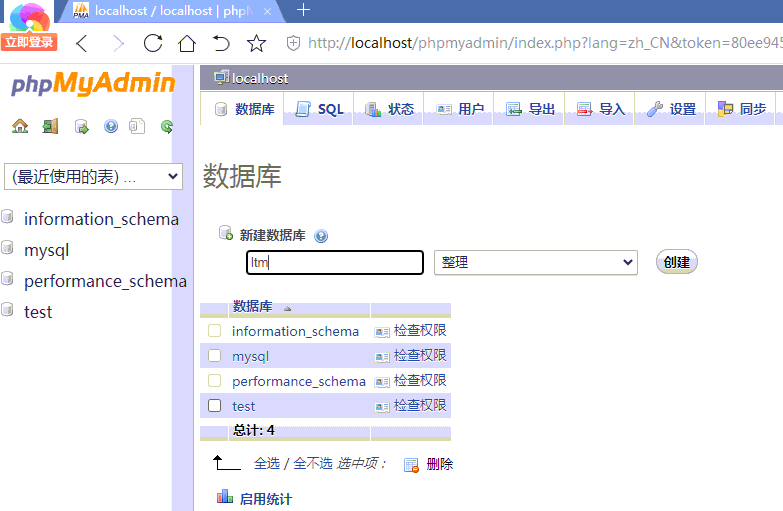Open the 导入 tab
The height and width of the screenshot is (511, 783).
coord(600,109)
